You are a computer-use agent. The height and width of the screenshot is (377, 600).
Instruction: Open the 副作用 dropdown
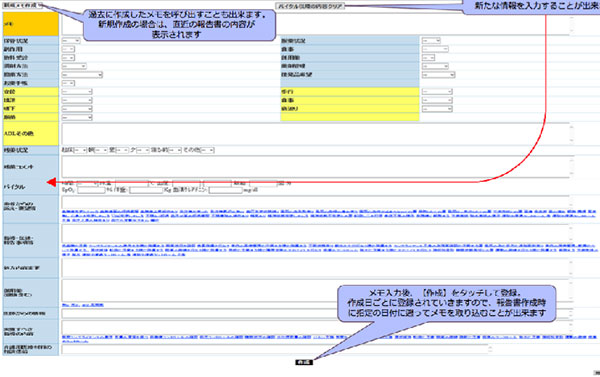[x=68, y=49]
